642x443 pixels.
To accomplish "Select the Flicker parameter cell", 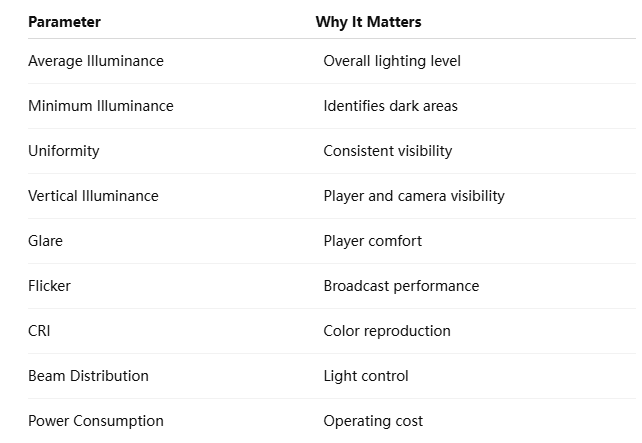I will coord(49,286).
